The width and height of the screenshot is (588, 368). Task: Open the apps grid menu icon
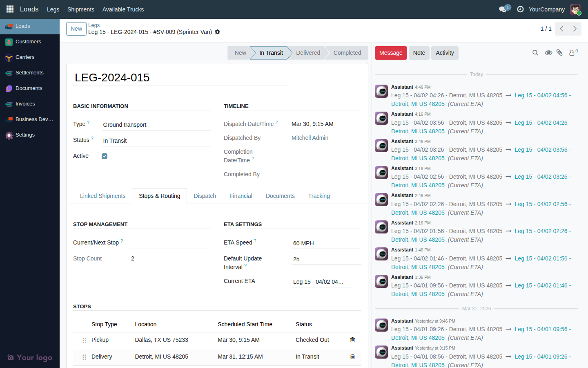click(x=10, y=9)
